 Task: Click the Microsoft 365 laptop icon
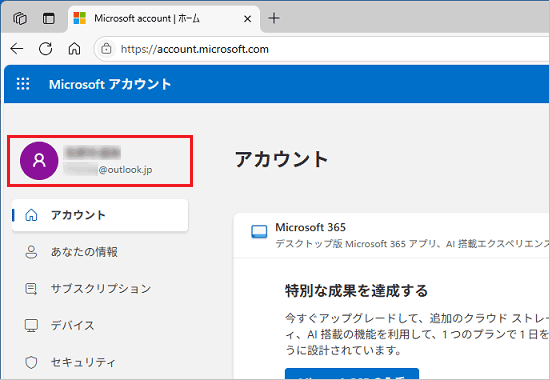click(x=259, y=232)
